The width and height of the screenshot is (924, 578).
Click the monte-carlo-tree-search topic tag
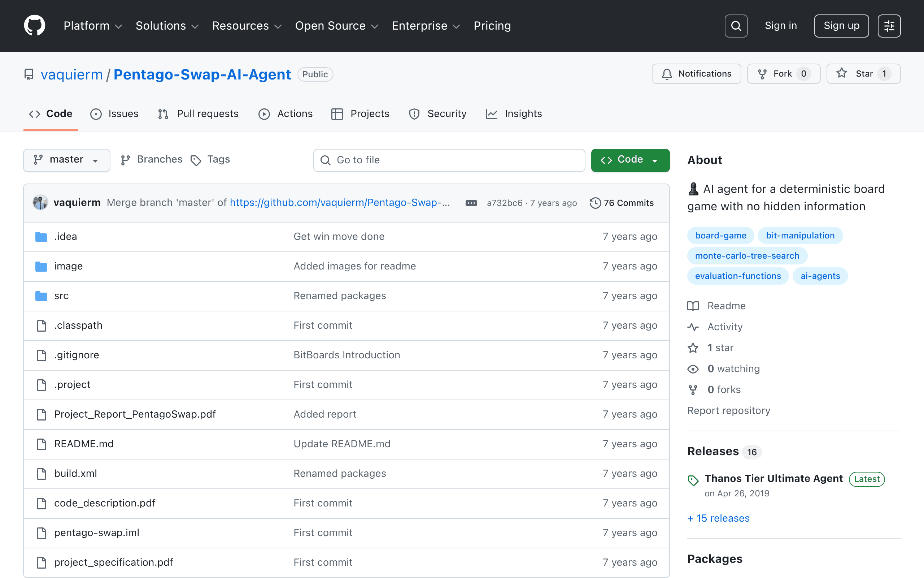(x=747, y=256)
